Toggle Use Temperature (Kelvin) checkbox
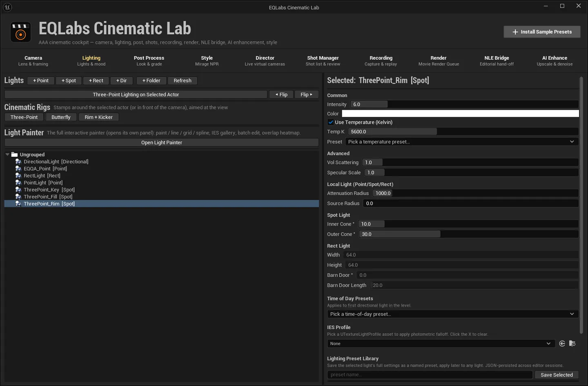 click(x=331, y=122)
